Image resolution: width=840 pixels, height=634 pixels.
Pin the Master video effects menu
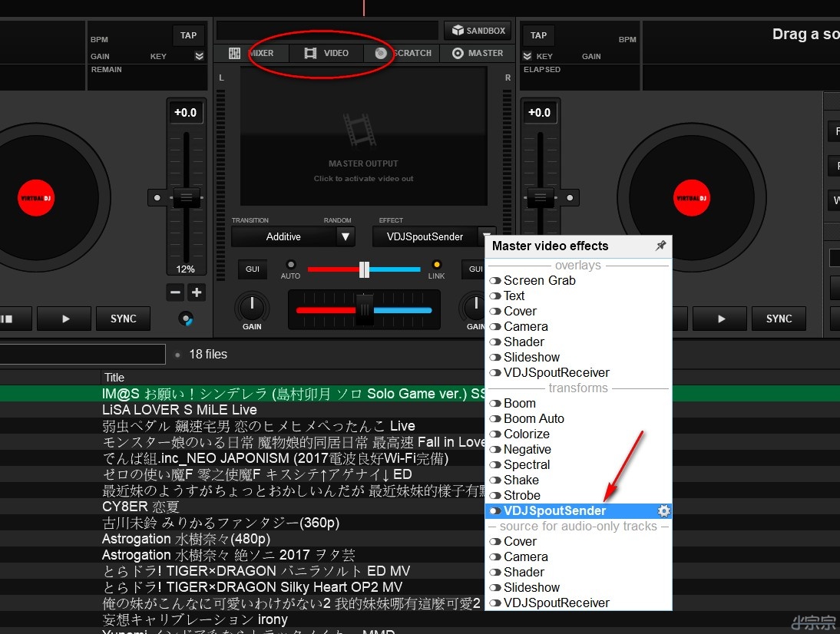click(x=660, y=246)
